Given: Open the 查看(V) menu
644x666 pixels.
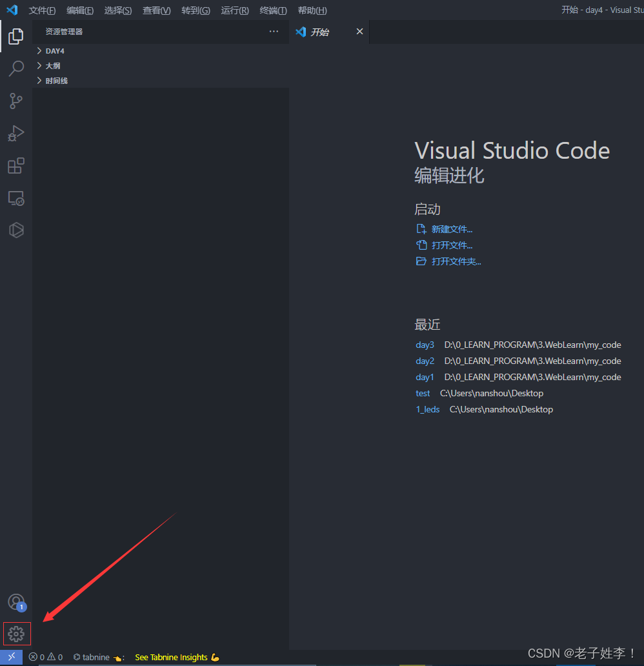Looking at the screenshot, I should point(157,10).
